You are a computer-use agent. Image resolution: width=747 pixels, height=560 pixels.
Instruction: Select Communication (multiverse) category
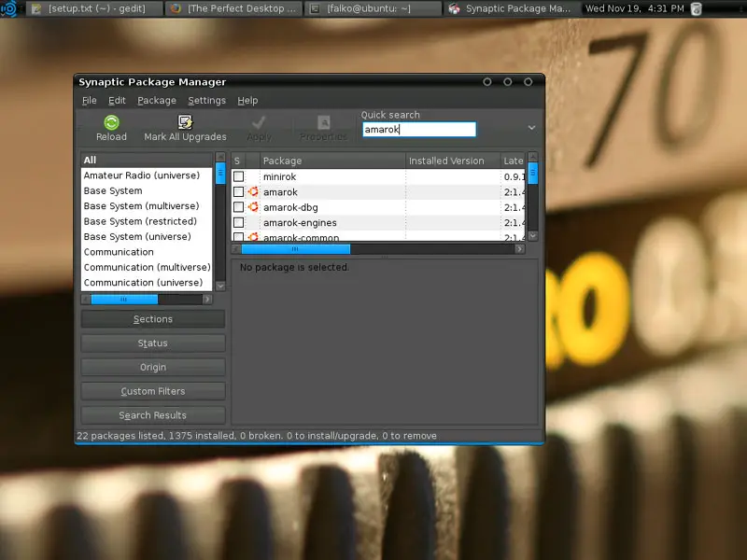pyautogui.click(x=147, y=267)
